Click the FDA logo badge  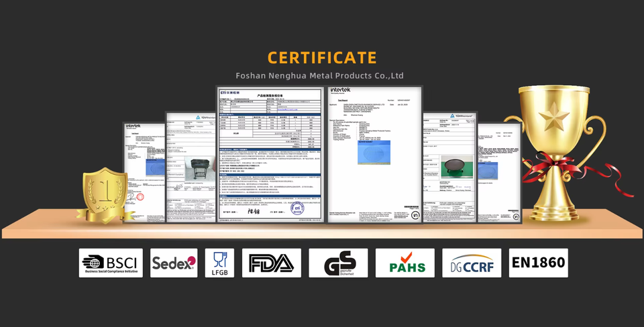pyautogui.click(x=272, y=263)
